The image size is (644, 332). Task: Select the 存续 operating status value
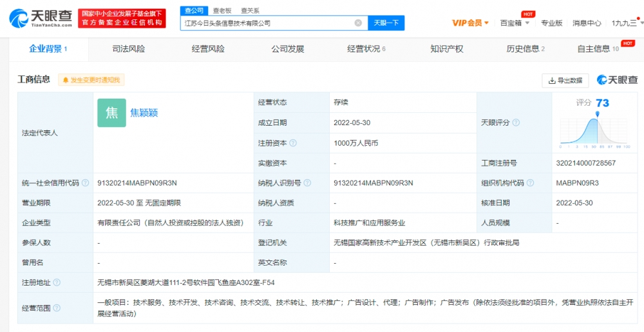click(341, 103)
